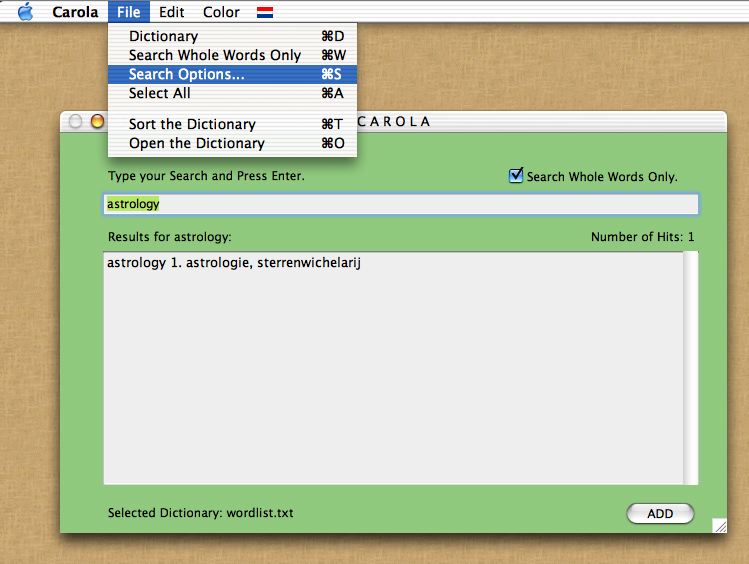Screen dimensions: 749x564
Task: Click the Dutch flag menu icon
Action: point(265,12)
